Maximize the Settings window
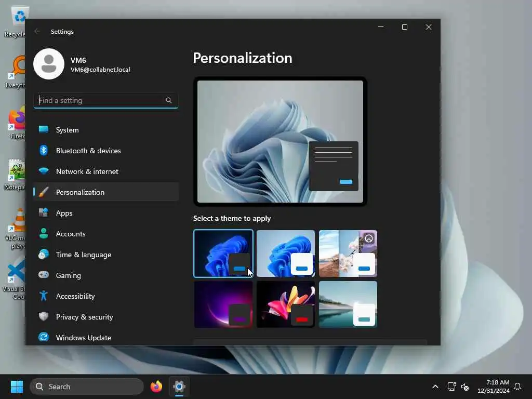Viewport: 532px width, 399px height. click(x=404, y=27)
